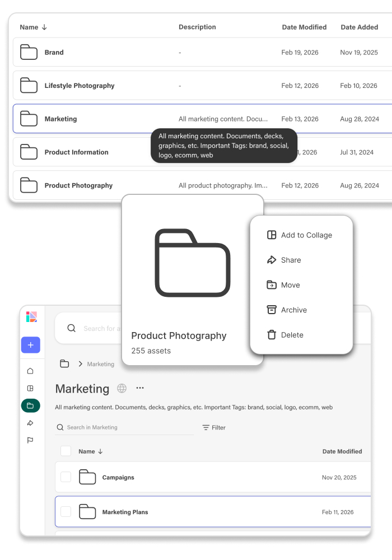Click the Product Information folder icon
The image size is (392, 560).
tap(29, 152)
